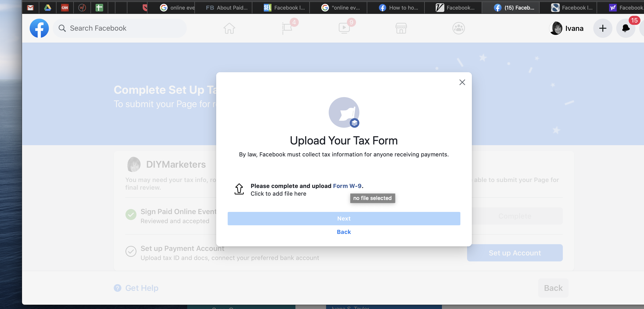The height and width of the screenshot is (309, 644).
Task: Click the Facebook logo home icon
Action: 39,28
